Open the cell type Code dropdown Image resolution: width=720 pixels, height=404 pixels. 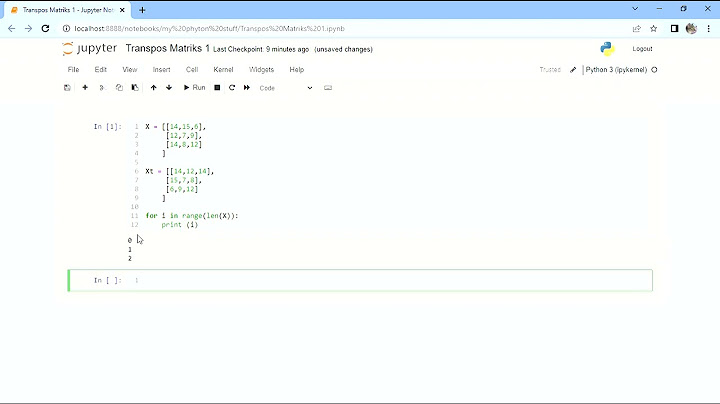(286, 88)
